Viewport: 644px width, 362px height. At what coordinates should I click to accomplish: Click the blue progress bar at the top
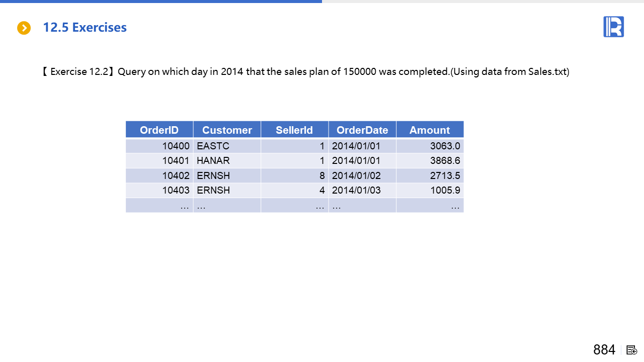tap(161, 2)
